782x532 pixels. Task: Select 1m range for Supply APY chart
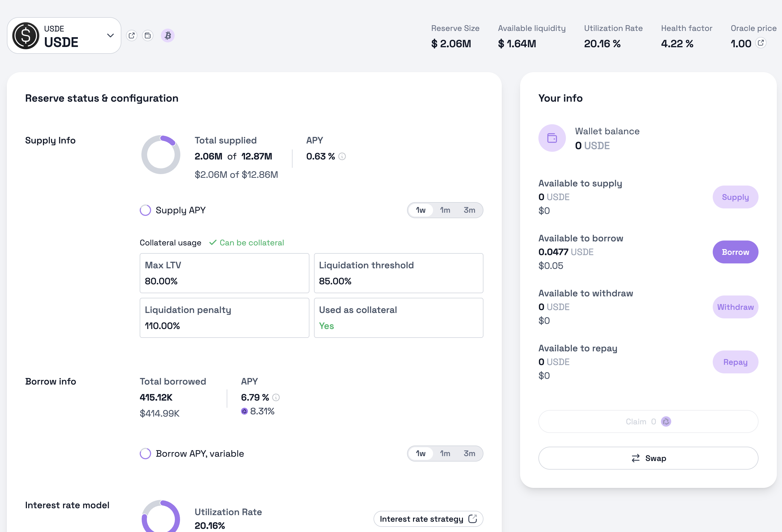445,210
